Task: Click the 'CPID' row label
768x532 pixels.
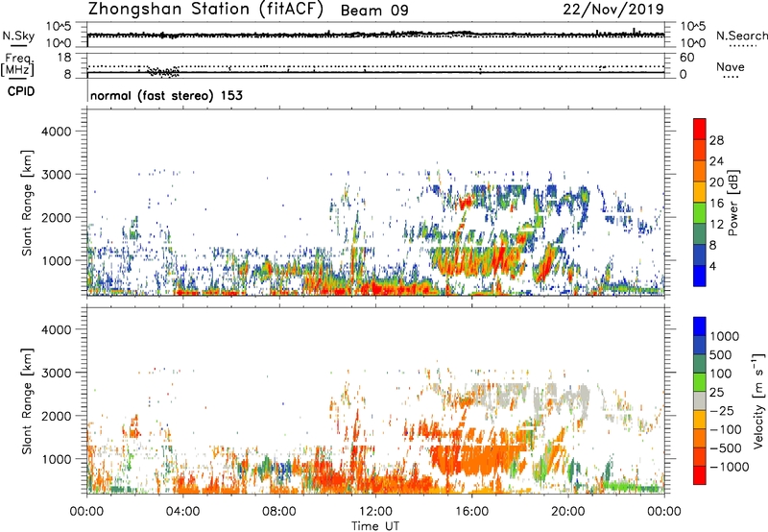Action: coord(21,91)
